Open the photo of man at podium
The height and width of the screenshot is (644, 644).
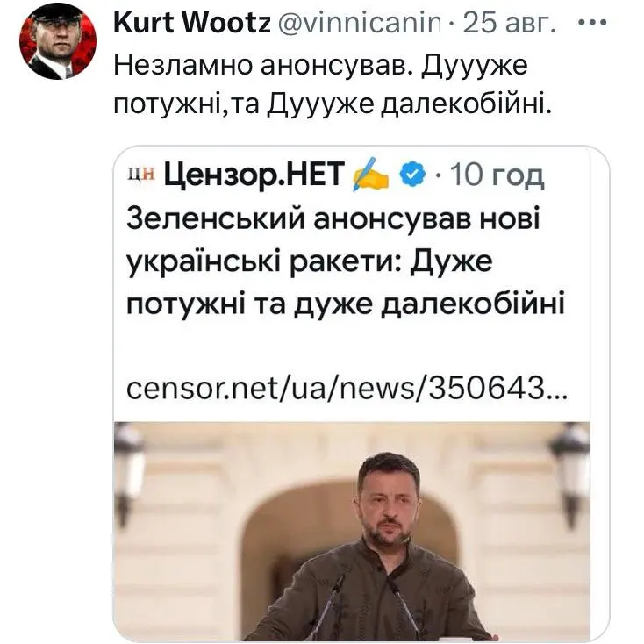[352, 532]
